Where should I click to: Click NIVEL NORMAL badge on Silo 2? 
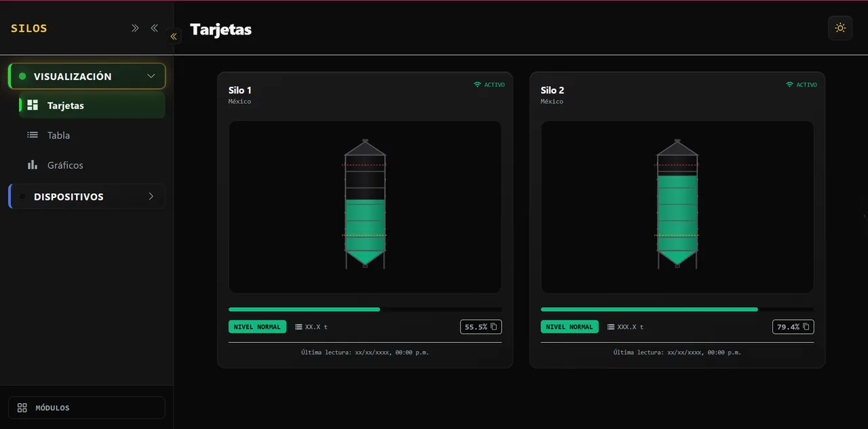[x=570, y=327]
